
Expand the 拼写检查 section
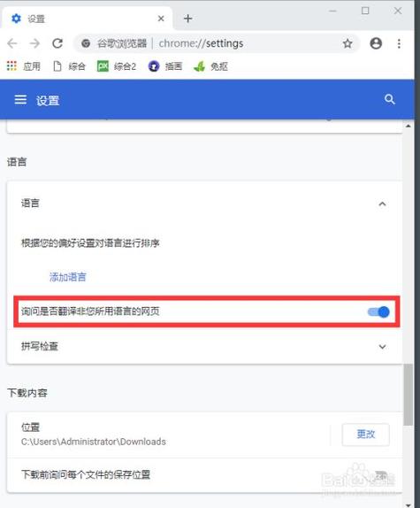point(204,346)
